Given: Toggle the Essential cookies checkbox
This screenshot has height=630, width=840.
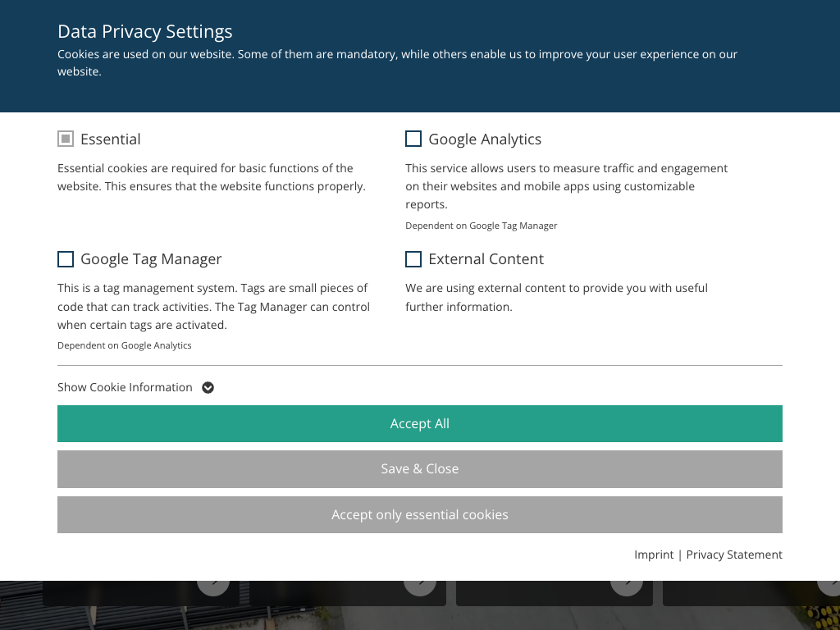Looking at the screenshot, I should coord(66,139).
